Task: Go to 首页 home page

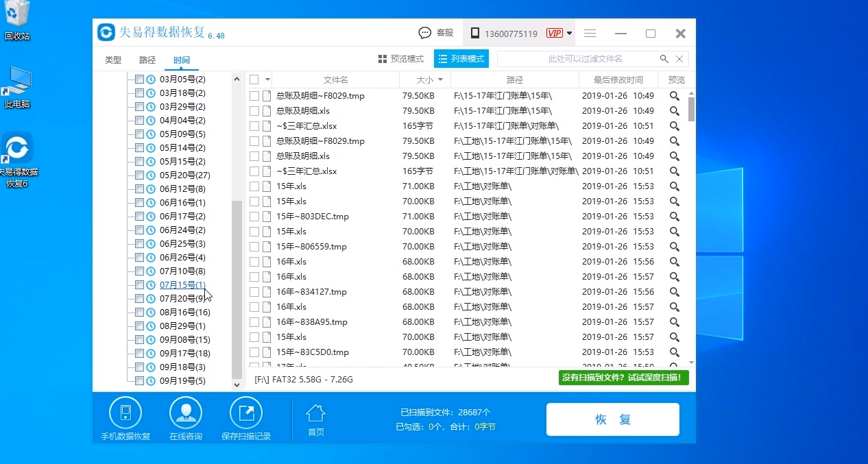Action: [315, 420]
